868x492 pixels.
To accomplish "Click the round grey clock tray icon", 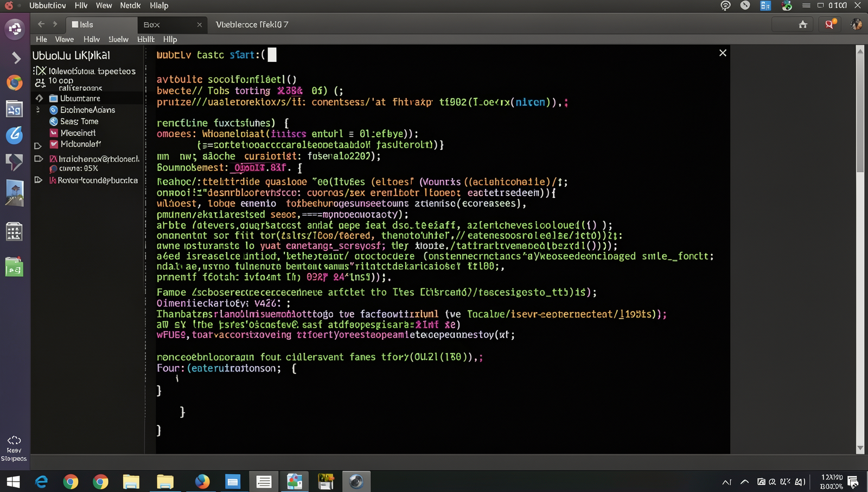I will pyautogui.click(x=745, y=5).
